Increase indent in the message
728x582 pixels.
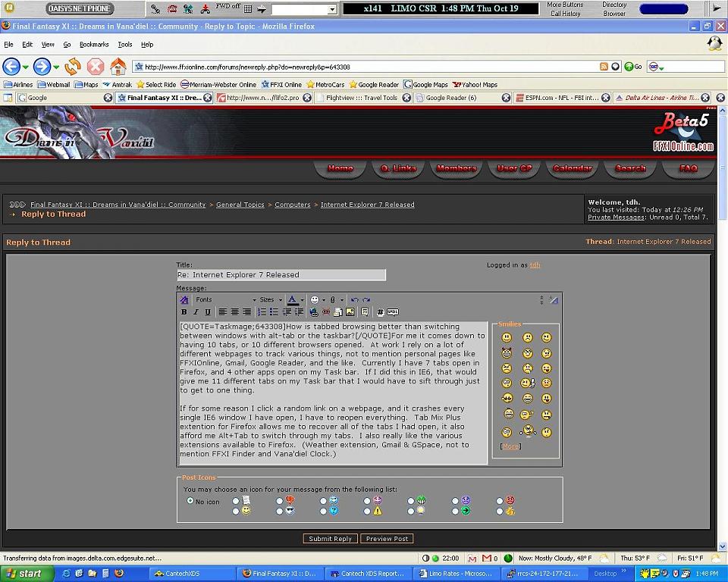(299, 312)
